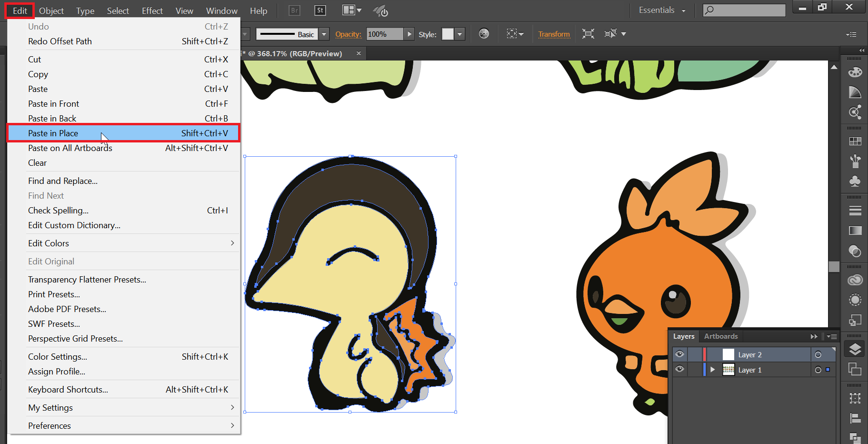Choose Redo Offset Path
The image size is (868, 444).
tap(123, 41)
